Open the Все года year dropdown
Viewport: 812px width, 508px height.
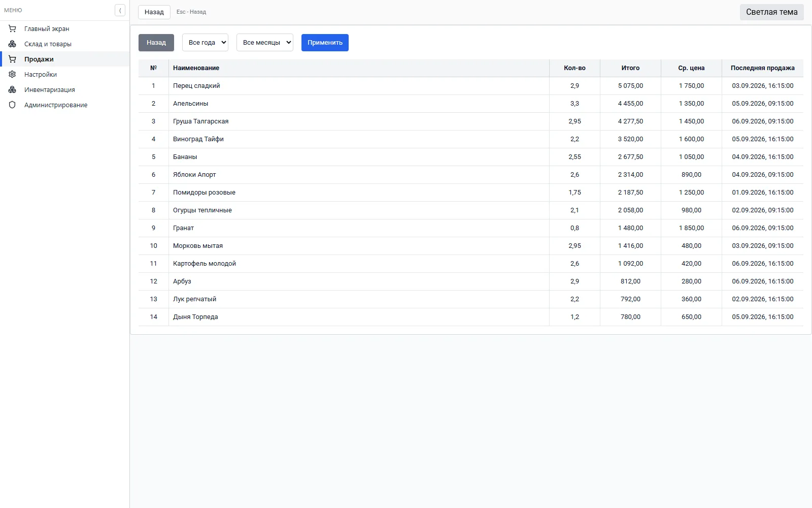pos(205,43)
